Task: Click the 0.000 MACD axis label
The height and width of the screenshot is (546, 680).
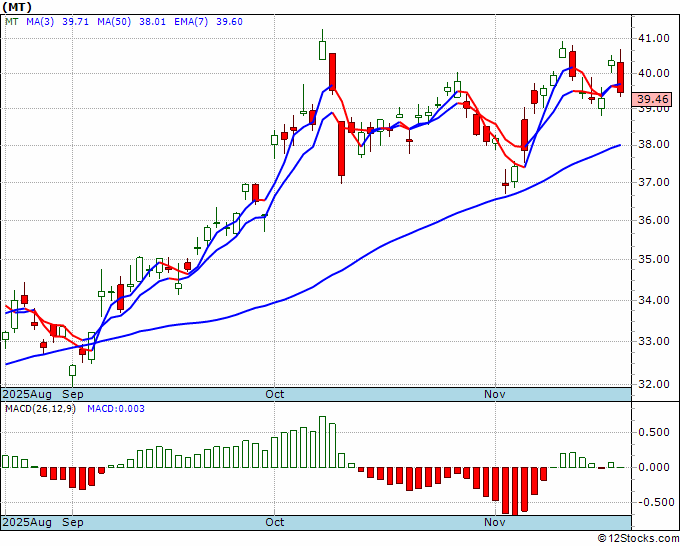Action: click(x=654, y=468)
